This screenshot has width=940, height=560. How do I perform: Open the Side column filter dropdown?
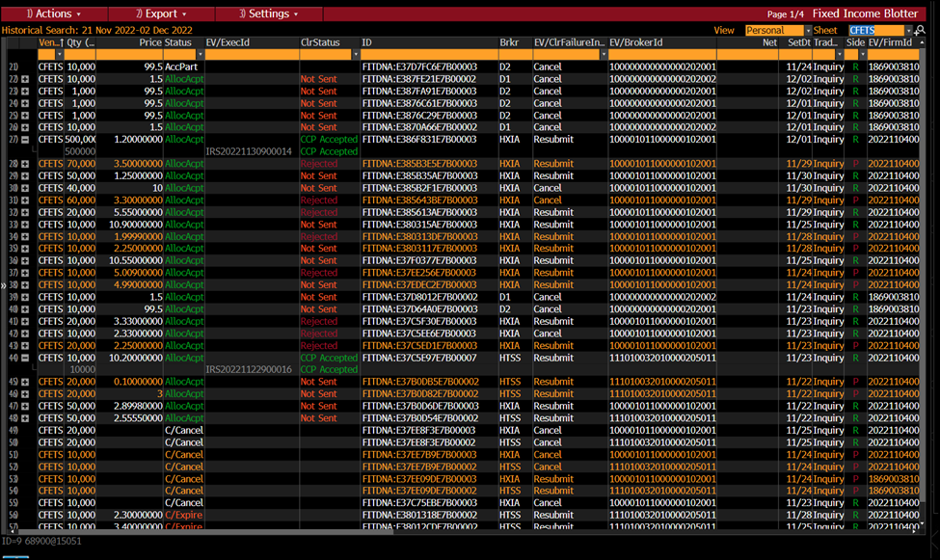[863, 55]
